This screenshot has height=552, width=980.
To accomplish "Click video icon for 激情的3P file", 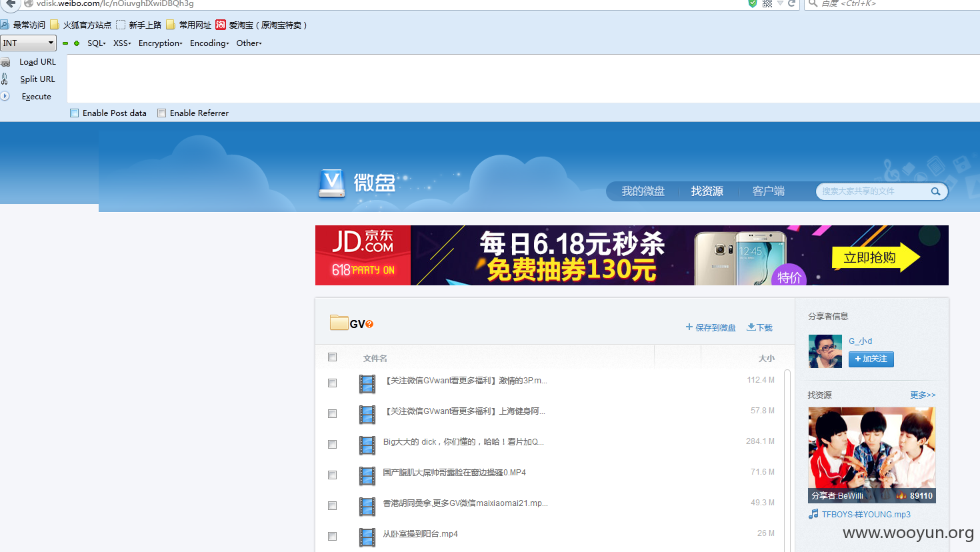I will [x=367, y=384].
